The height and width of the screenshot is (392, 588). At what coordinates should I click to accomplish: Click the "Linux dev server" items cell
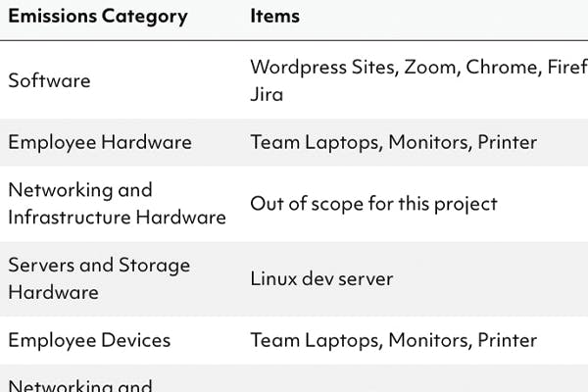321,278
